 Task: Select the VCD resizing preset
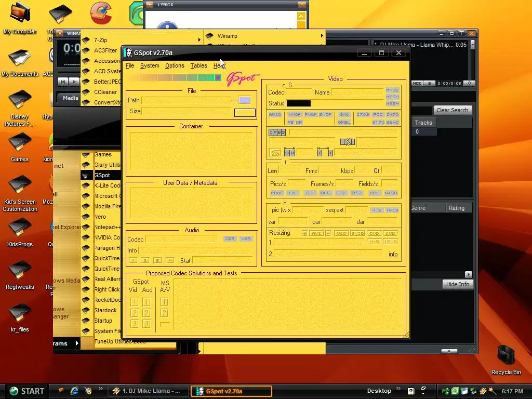point(341,233)
